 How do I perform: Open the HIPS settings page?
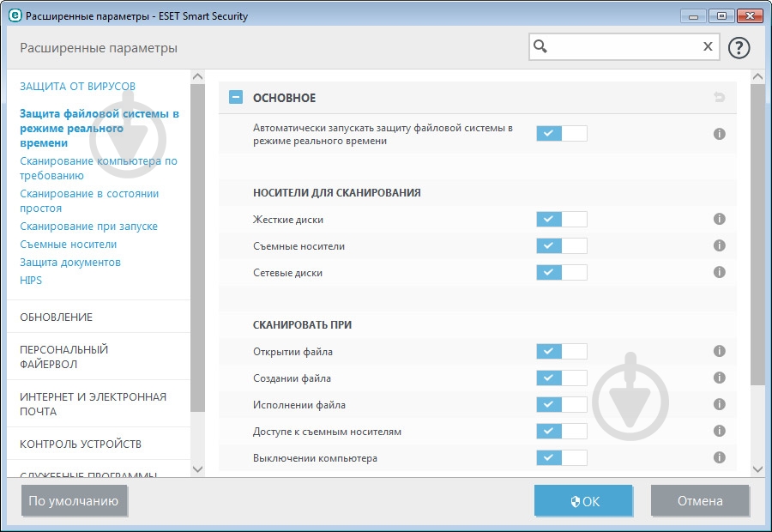pyautogui.click(x=32, y=280)
